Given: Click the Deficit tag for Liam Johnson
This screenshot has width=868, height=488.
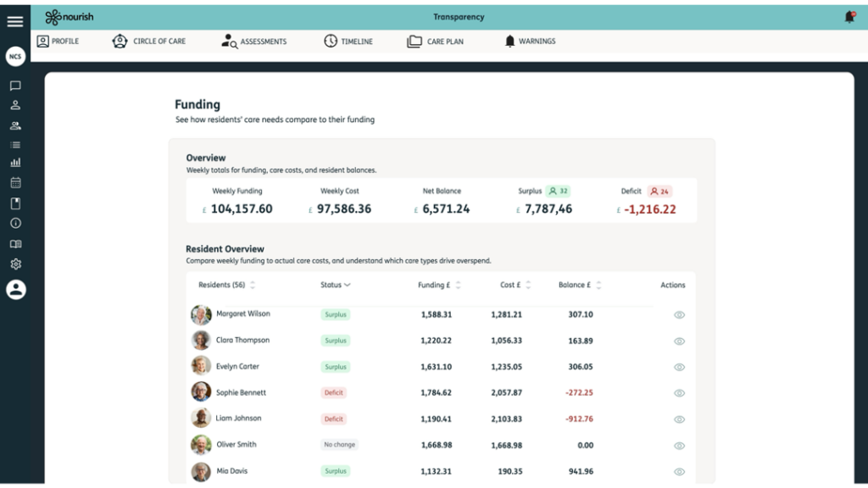Looking at the screenshot, I should click(x=334, y=419).
